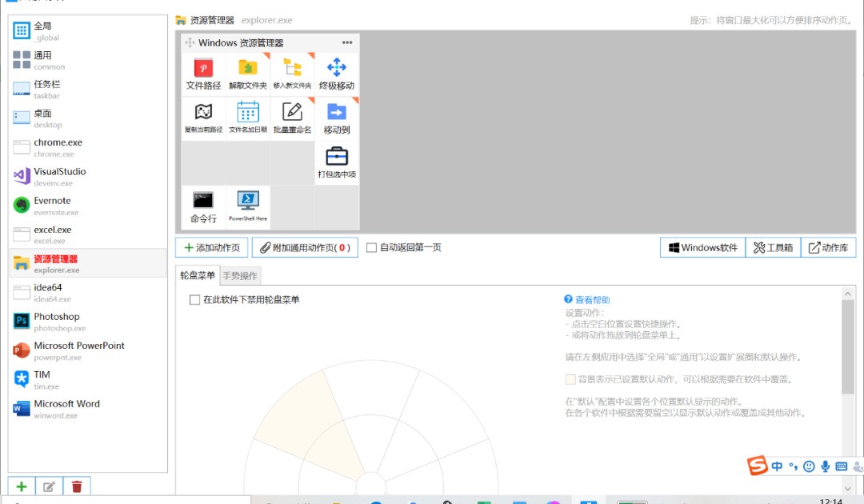
Task: Select excel.exe in the app list
Action: point(88,234)
